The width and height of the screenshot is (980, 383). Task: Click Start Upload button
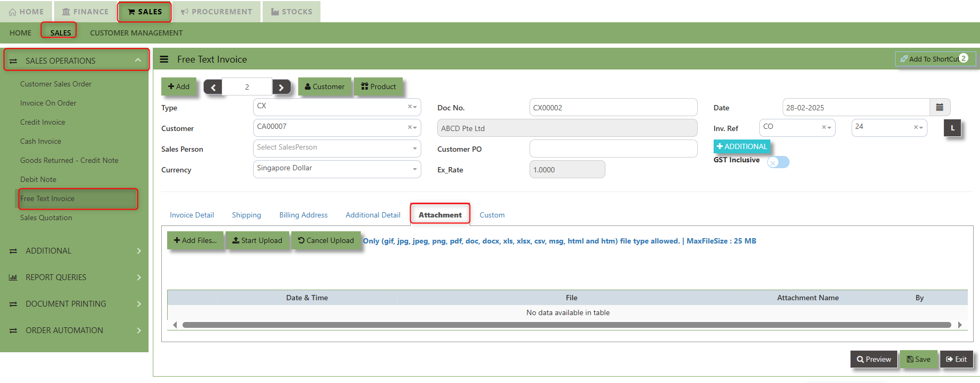click(x=257, y=240)
